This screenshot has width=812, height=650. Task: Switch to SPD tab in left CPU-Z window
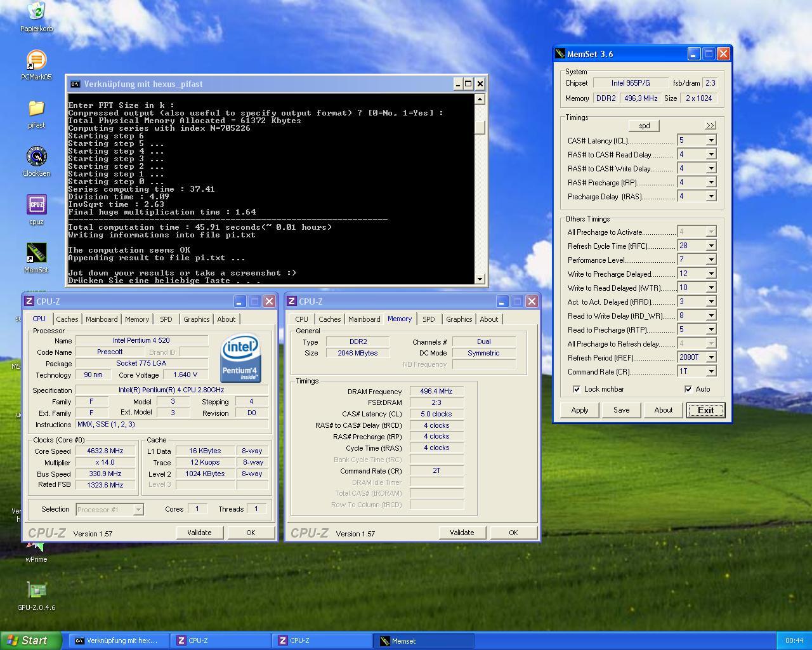tap(166, 319)
